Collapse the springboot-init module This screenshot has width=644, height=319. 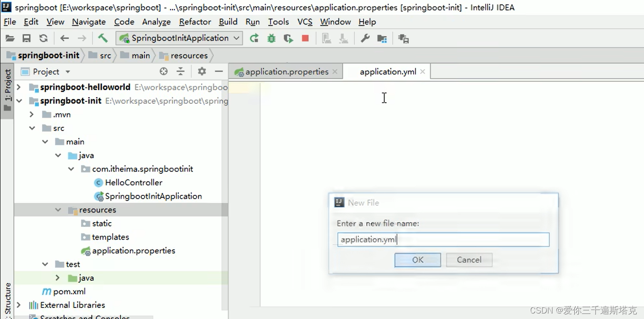point(19,100)
